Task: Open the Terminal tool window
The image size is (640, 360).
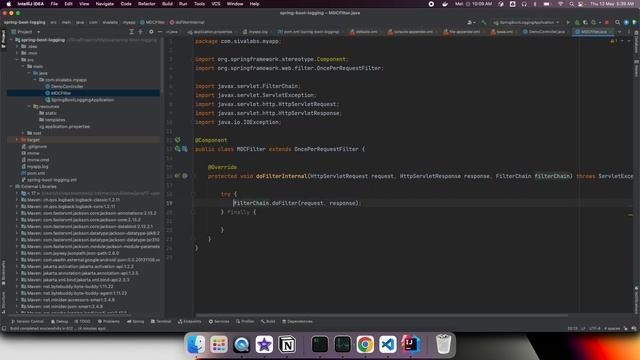Action: pyautogui.click(x=161, y=322)
